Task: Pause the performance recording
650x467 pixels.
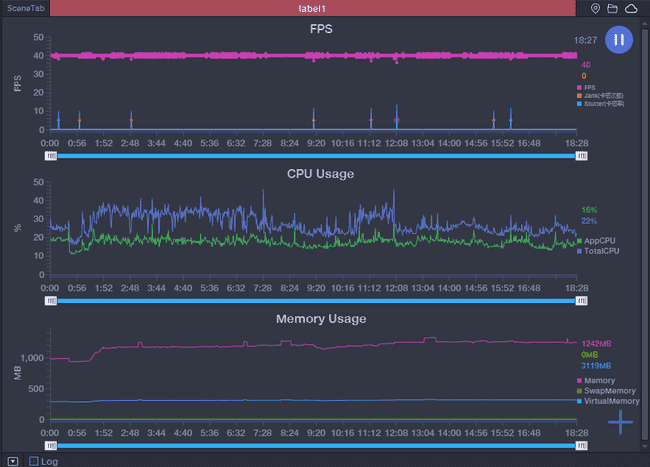Action: coord(619,40)
